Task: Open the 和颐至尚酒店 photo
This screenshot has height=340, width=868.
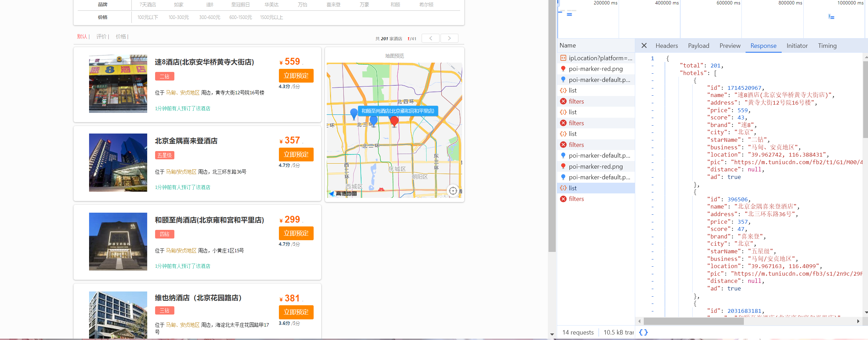Action: (x=118, y=242)
